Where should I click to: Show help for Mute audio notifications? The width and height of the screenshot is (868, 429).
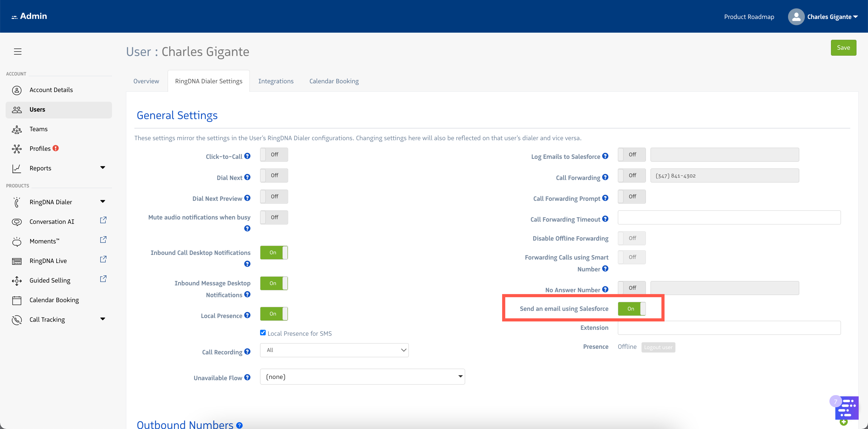coord(247,228)
